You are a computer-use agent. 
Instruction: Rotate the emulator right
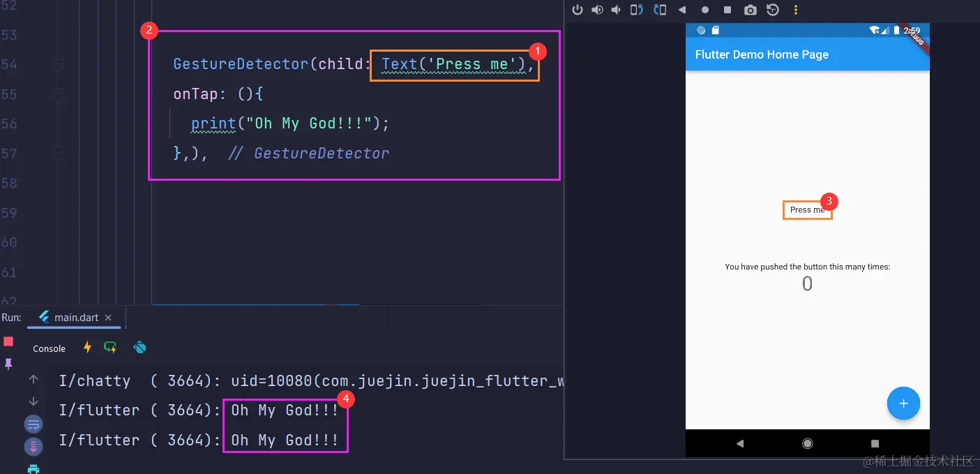pyautogui.click(x=659, y=10)
